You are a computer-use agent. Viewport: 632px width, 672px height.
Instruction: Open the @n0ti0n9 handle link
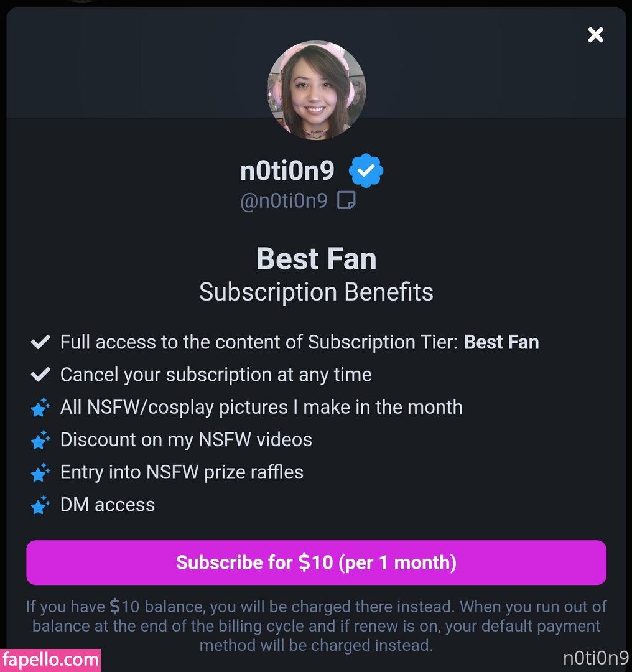pyautogui.click(x=284, y=200)
